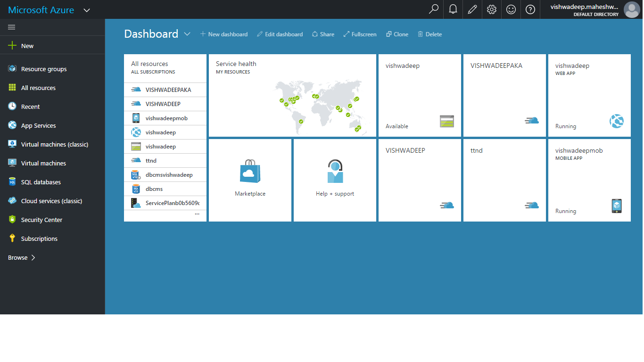Click Edit dashboard
The image size is (644, 362).
(280, 34)
